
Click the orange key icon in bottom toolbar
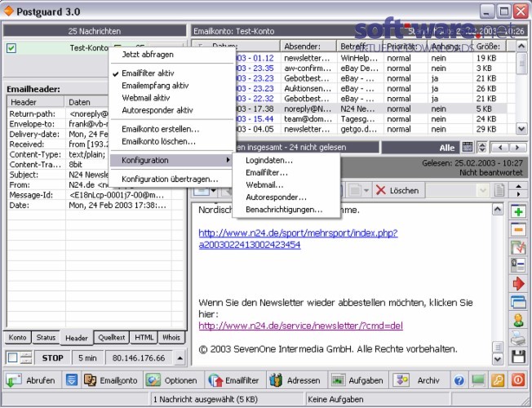click(x=498, y=380)
